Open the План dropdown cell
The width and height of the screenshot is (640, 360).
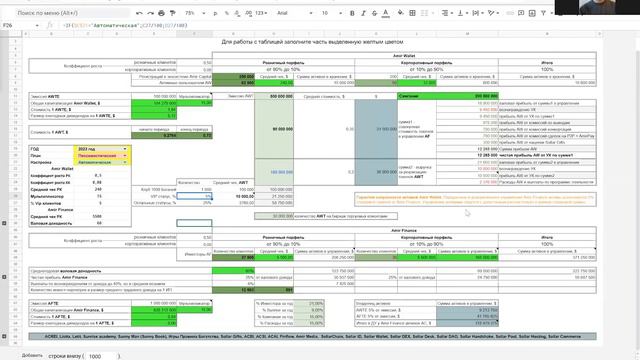click(x=102, y=156)
